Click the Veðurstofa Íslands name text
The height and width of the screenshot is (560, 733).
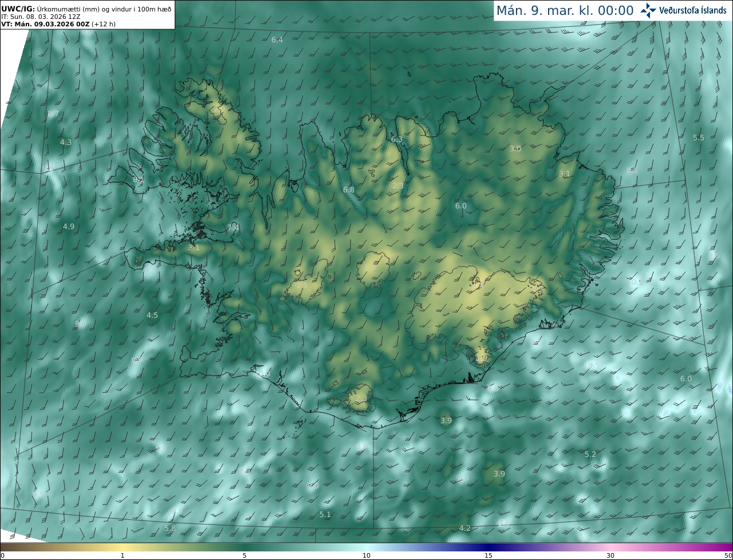pos(692,10)
